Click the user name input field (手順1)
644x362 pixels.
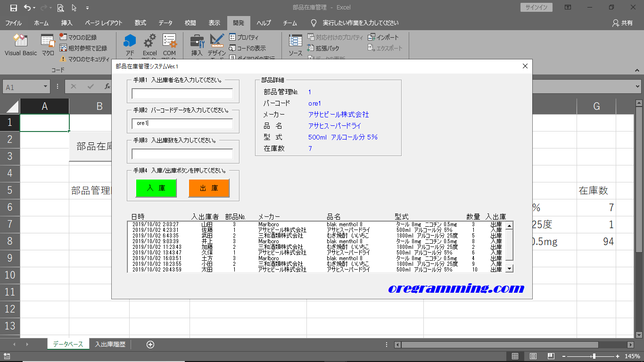tap(182, 94)
